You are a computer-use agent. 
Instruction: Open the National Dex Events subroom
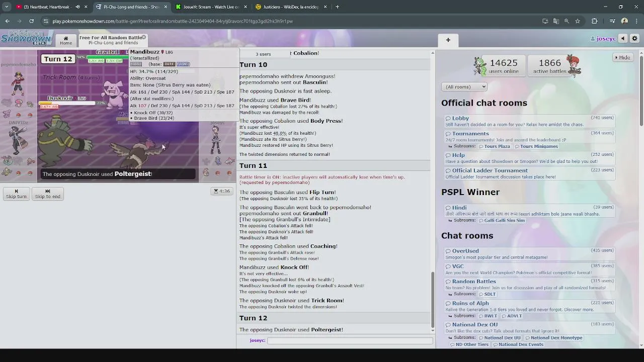click(518, 344)
